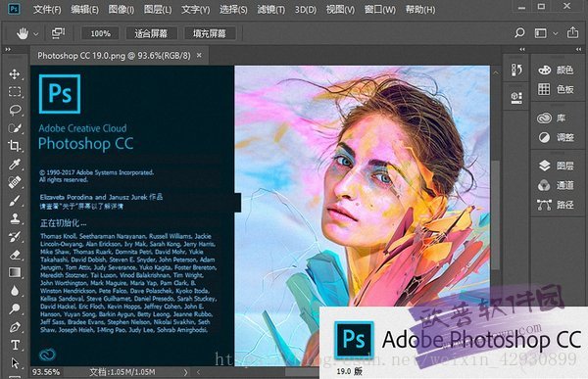Open the 滤镜(T) menu

pos(271,10)
